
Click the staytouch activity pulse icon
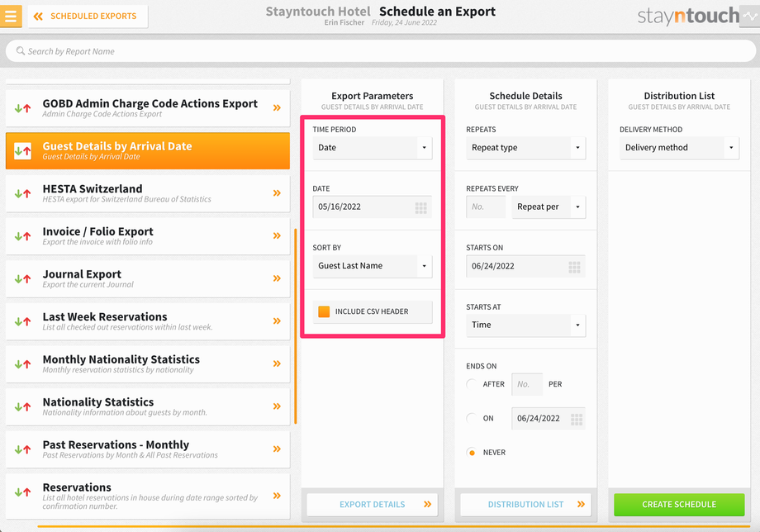point(750,16)
